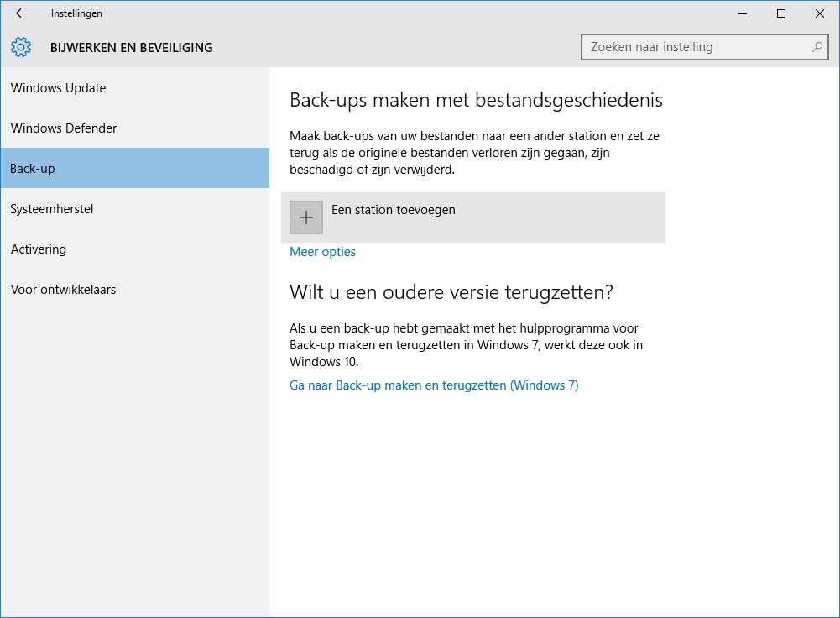
Task: Click the 'Back-ups maken met bestandsgeschiedenis' heading
Action: point(476,101)
